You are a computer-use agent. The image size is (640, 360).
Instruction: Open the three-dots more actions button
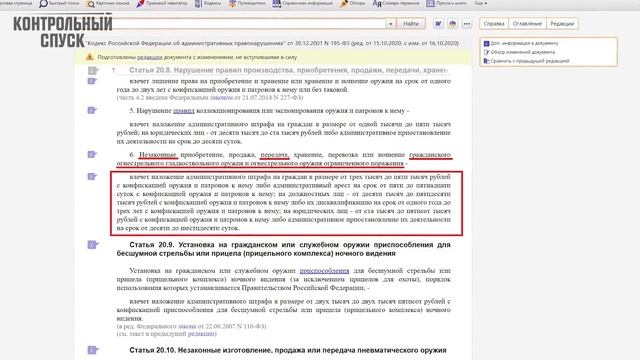(467, 24)
